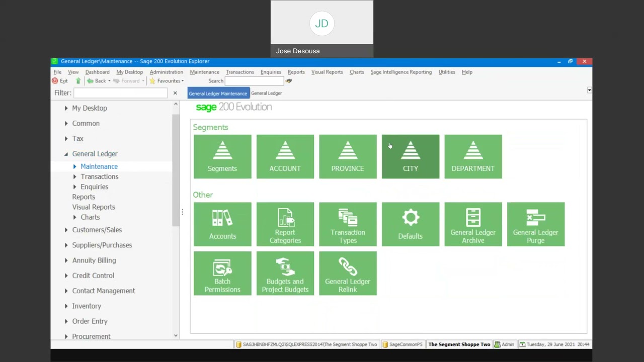Select Reports under General Ledger
644x362 pixels.
(84, 197)
